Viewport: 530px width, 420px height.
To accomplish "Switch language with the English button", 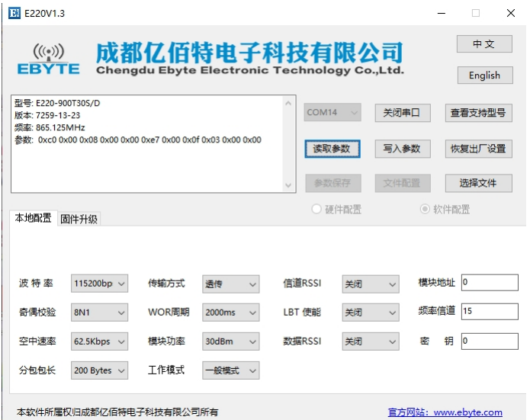I will [x=484, y=75].
